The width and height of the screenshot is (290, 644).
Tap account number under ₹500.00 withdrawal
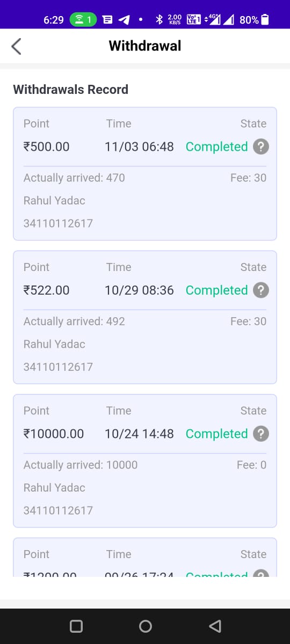[58, 223]
